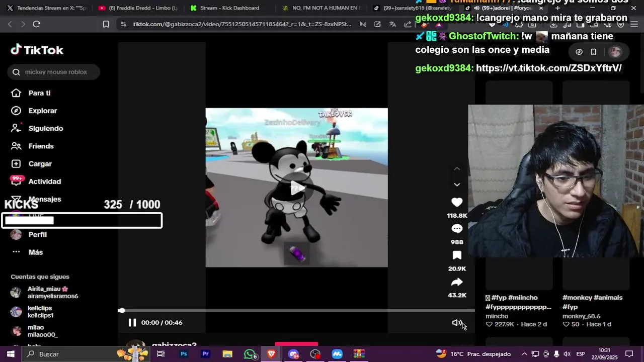Go to next video with down chevron
Screen dimensions: 644x362
[x=457, y=185]
